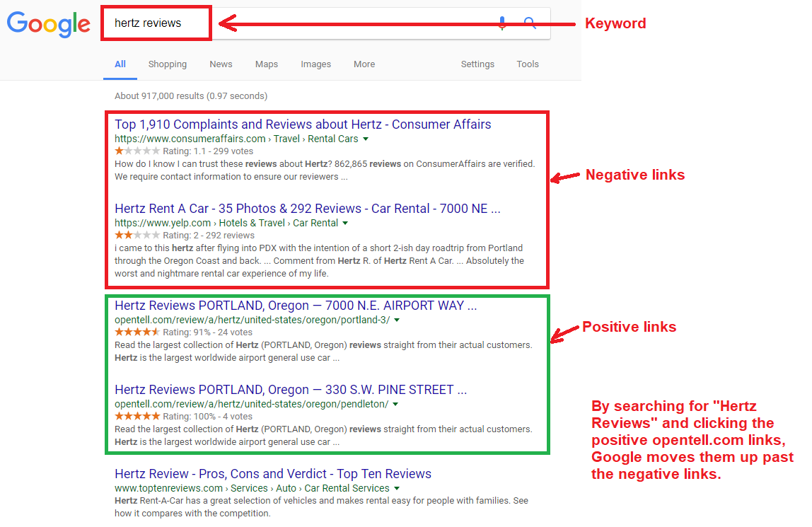Switch to the Shopping tab
This screenshot has height=527, width=812.
point(167,64)
